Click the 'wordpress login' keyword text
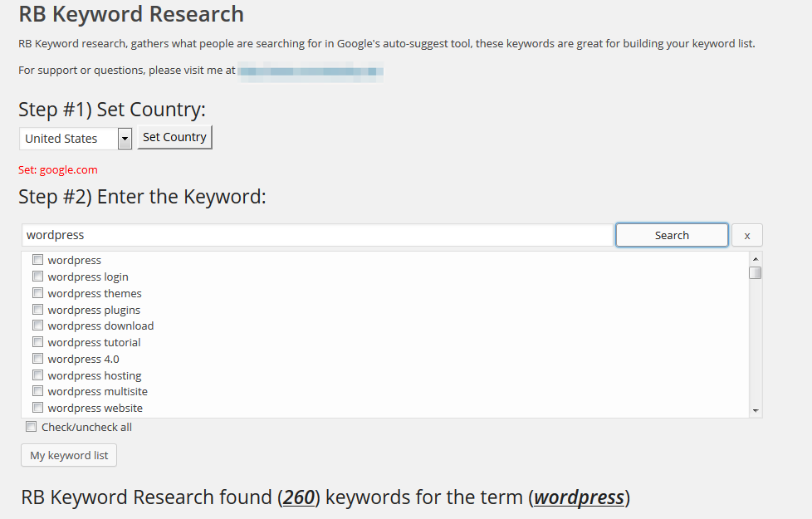The width and height of the screenshot is (812, 519). [x=88, y=277]
